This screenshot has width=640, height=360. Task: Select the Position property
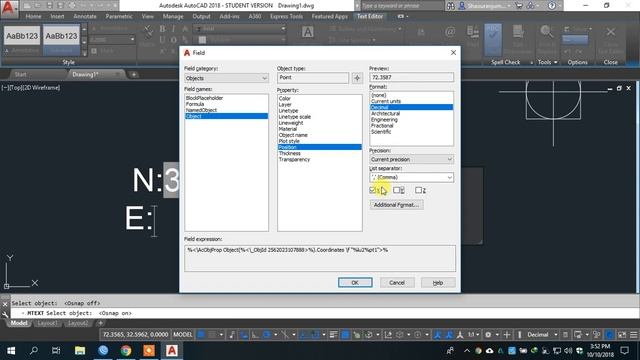[x=320, y=147]
